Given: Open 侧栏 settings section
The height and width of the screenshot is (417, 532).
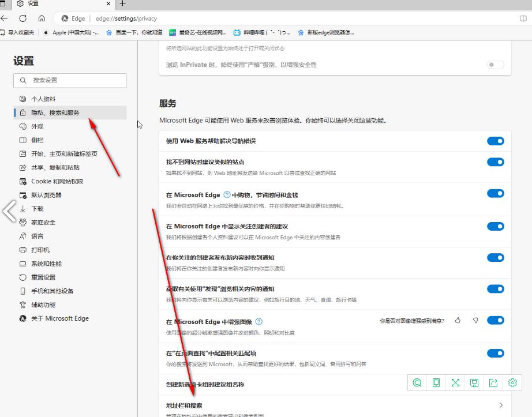Looking at the screenshot, I should (x=70, y=140).
